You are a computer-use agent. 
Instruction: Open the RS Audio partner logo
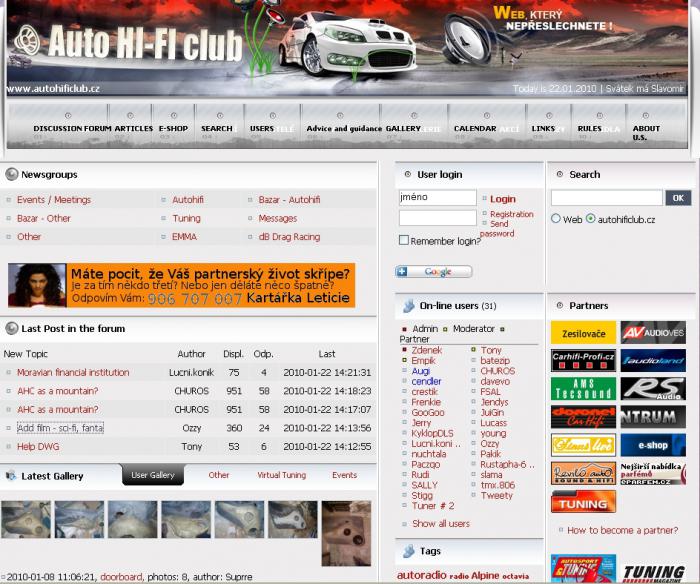(x=653, y=389)
